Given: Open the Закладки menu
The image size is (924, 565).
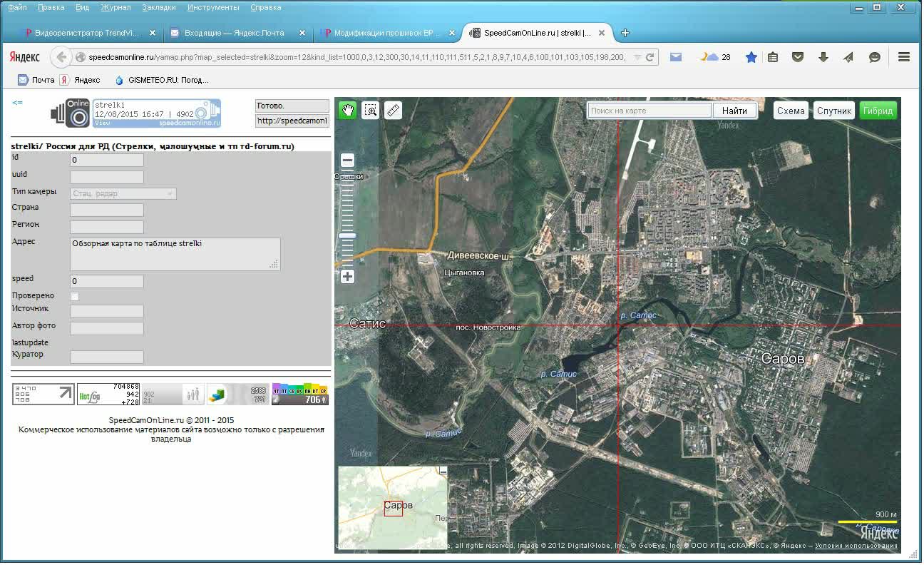Looking at the screenshot, I should [x=158, y=7].
